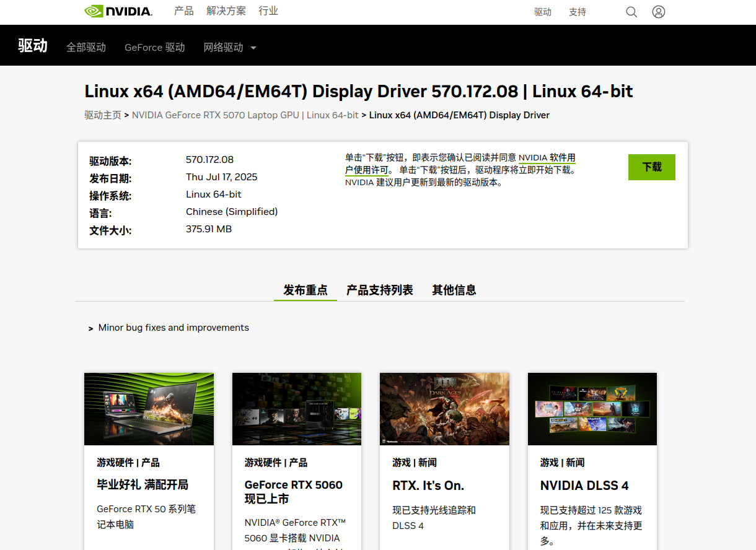This screenshot has width=756, height=550.
Task: Click the GeForce RTX 5060 product image
Action: 296,409
